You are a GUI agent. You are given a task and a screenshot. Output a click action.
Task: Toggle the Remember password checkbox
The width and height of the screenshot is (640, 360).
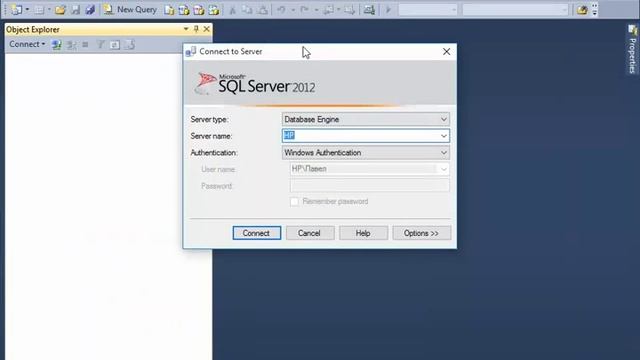click(x=294, y=202)
